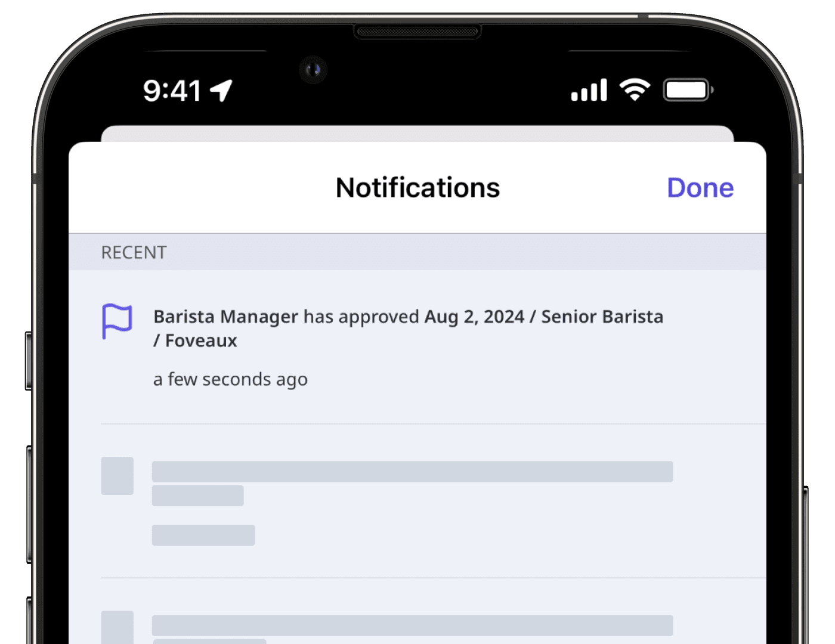Click the Senior Barista / Foveaux text
Screen dimensions: 835x644
tap(601, 317)
